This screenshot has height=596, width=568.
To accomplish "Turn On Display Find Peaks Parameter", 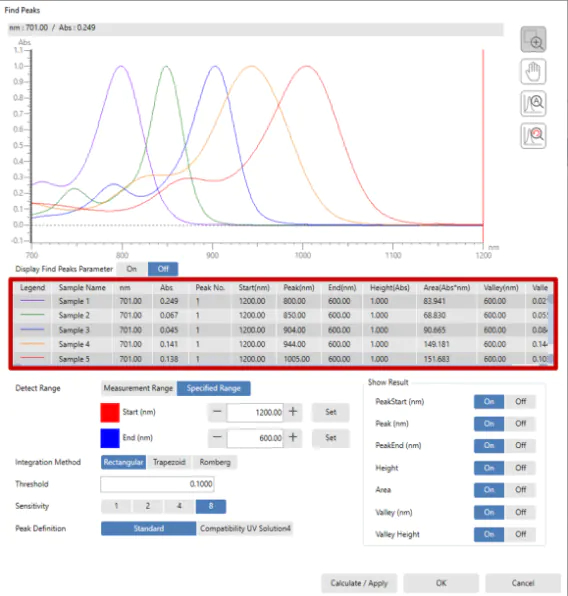I will tap(132, 269).
